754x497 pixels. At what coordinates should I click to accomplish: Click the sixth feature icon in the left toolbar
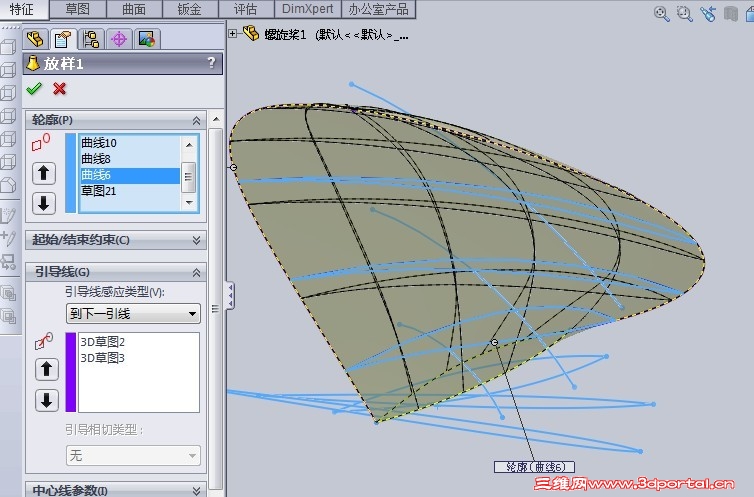click(x=9, y=162)
